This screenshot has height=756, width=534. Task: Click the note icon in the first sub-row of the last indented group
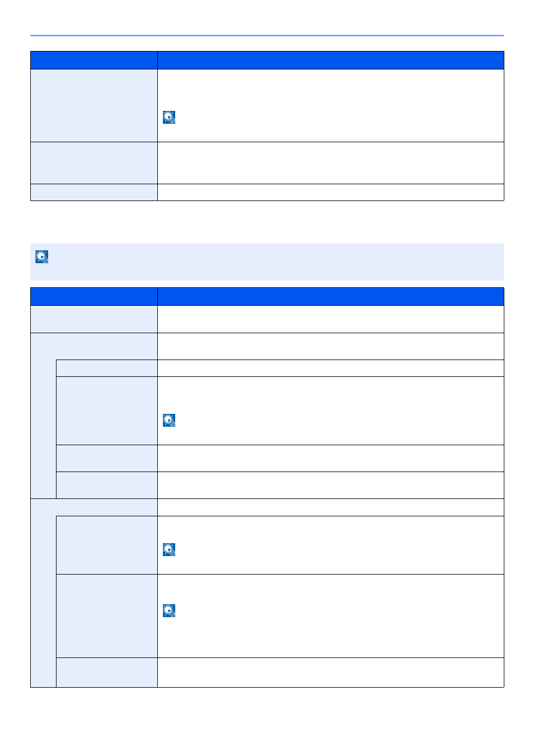tap(169, 549)
